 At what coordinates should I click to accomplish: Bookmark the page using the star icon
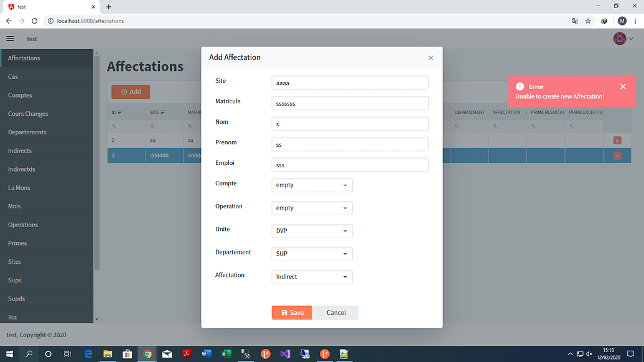pos(588,21)
